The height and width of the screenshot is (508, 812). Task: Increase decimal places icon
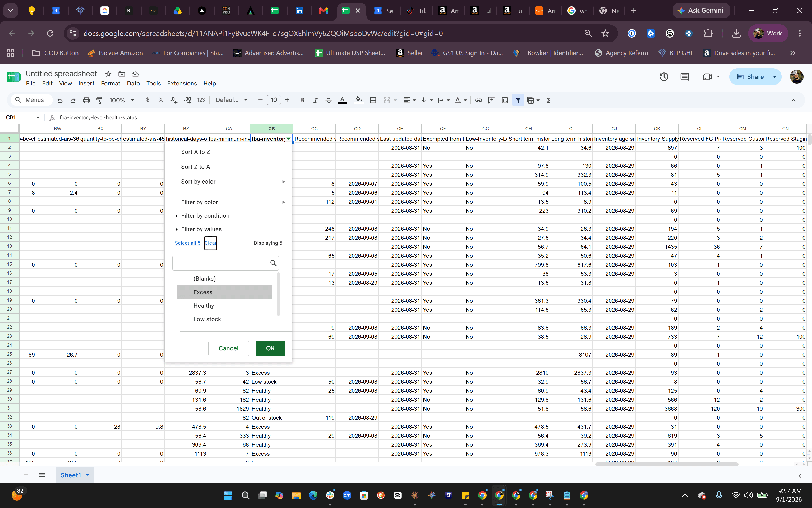tap(187, 100)
